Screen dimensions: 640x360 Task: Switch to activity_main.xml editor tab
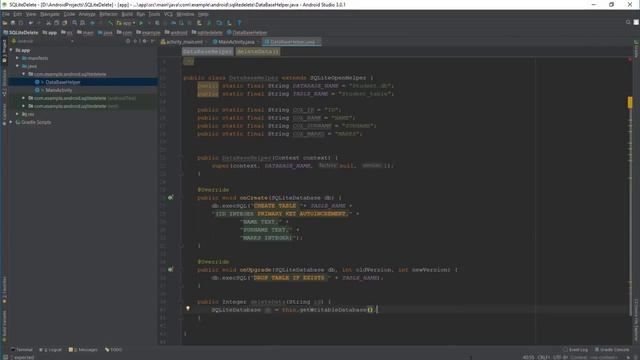click(184, 42)
